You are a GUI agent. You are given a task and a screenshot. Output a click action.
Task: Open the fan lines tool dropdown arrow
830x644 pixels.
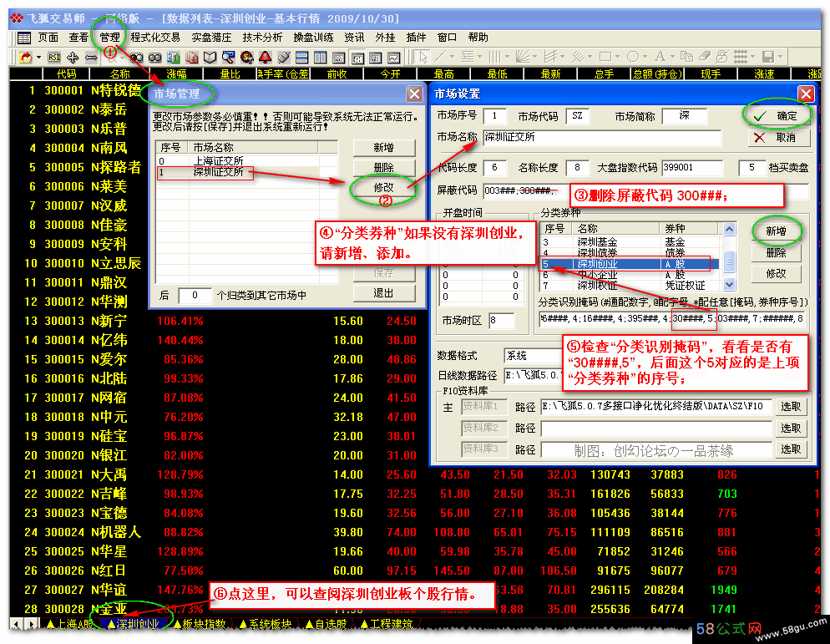click(x=534, y=56)
